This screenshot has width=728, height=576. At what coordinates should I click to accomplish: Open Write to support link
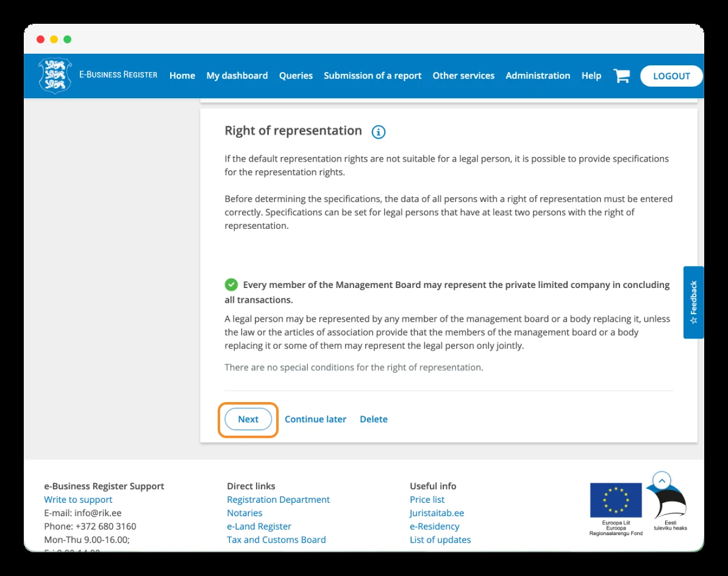click(78, 500)
